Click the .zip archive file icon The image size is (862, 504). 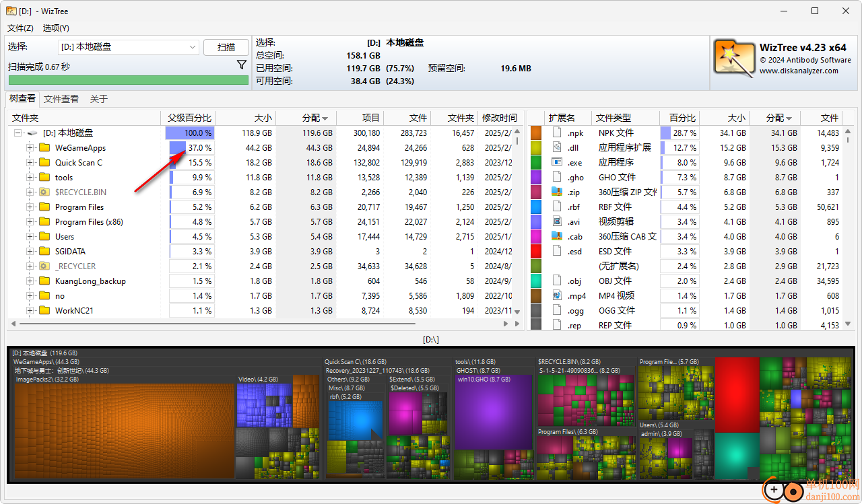(557, 192)
